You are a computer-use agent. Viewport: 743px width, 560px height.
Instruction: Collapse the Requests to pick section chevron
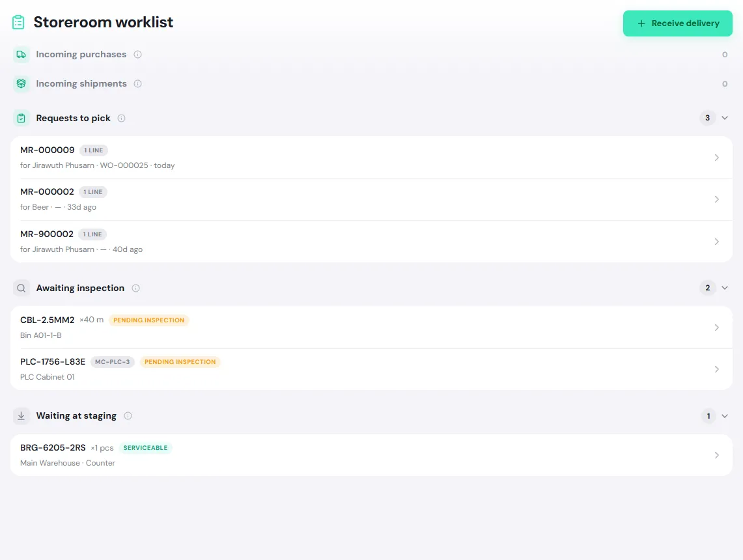(725, 118)
